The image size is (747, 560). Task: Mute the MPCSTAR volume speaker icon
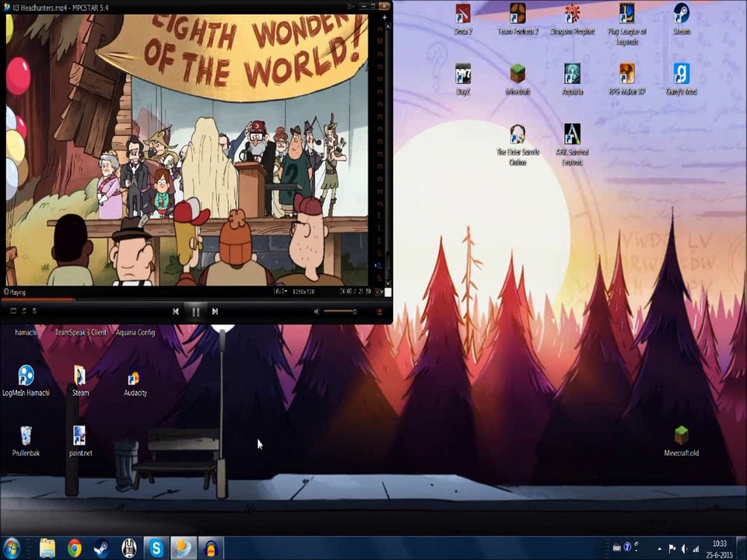[317, 311]
